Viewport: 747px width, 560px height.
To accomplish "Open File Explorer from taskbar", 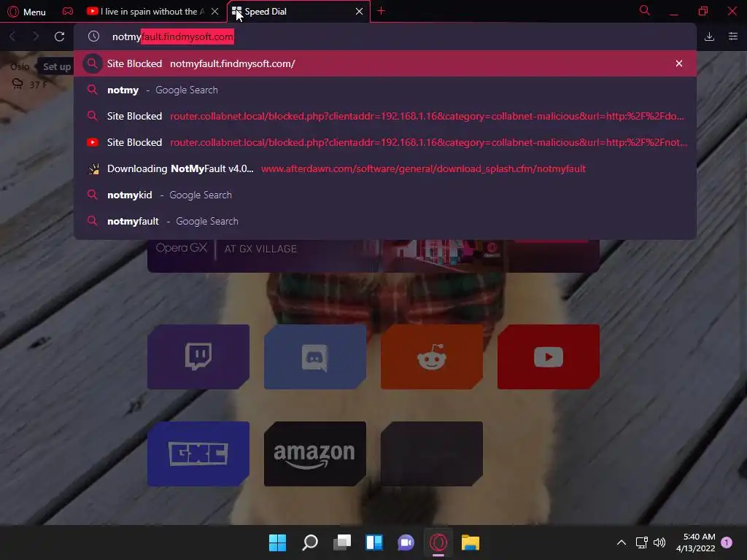I will point(471,542).
